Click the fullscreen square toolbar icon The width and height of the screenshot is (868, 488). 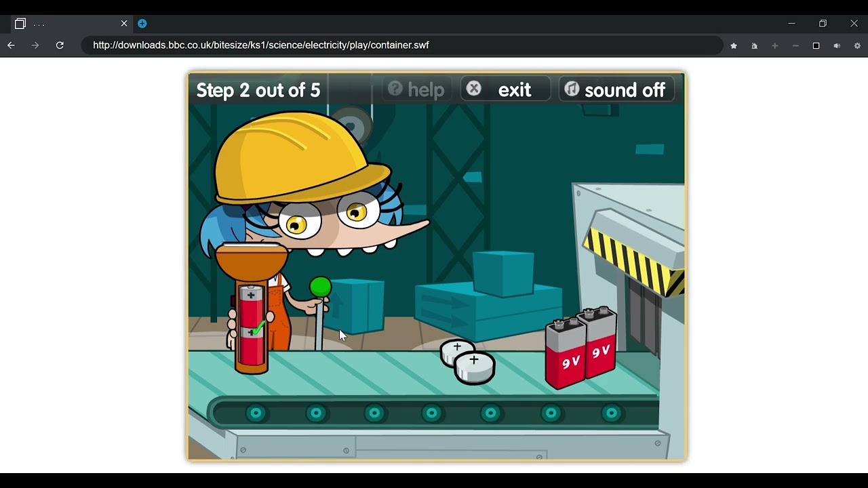point(816,45)
